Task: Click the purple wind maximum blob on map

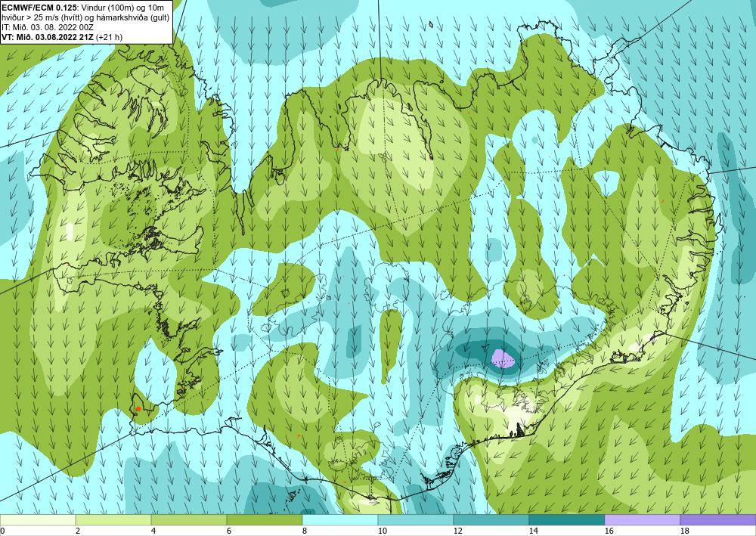Action: (503, 358)
